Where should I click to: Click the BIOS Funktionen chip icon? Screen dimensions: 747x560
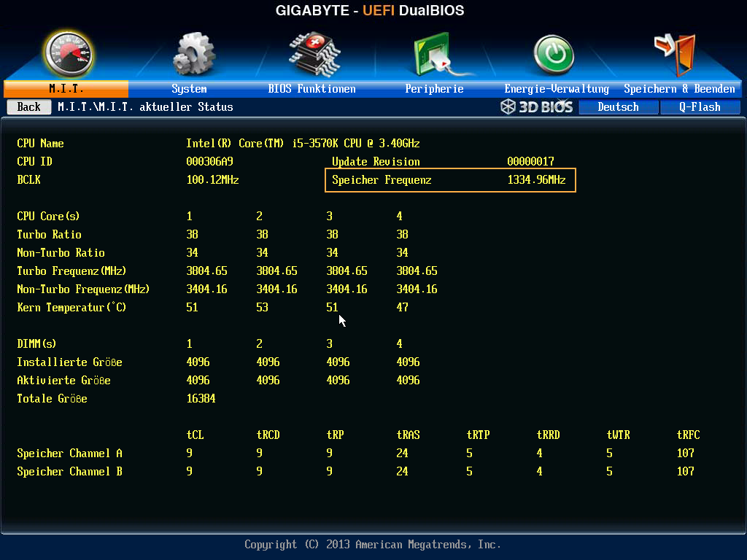[314, 54]
